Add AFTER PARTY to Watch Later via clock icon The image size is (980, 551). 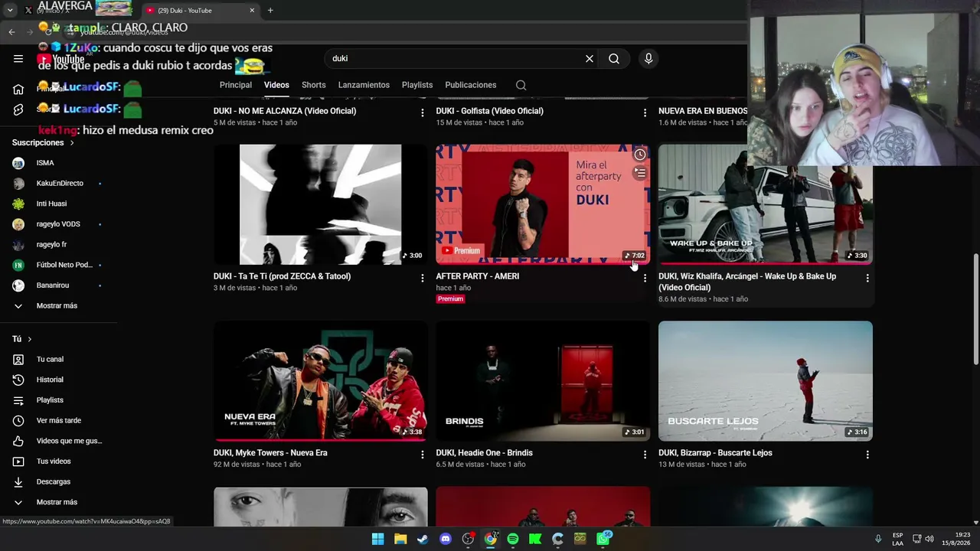tap(640, 155)
